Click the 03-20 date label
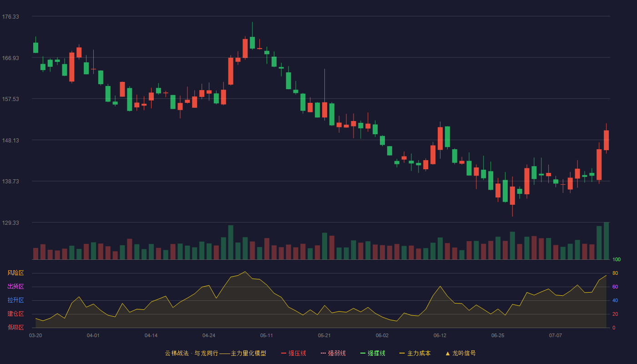This screenshot has width=637, height=364. [x=35, y=335]
